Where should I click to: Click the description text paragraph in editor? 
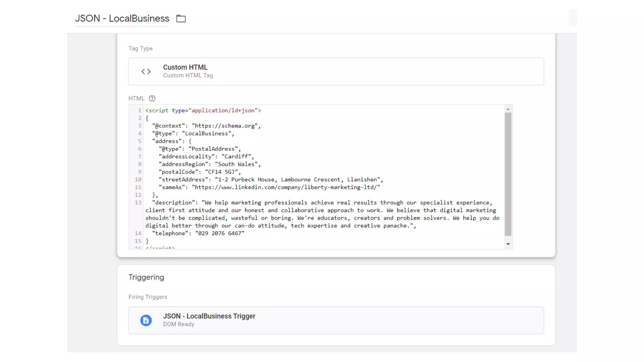pos(321,214)
